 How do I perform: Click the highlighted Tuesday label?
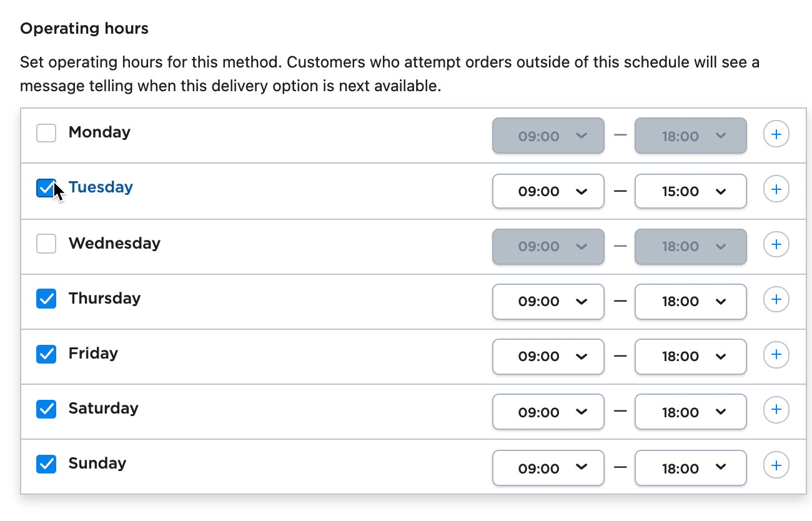[100, 187]
